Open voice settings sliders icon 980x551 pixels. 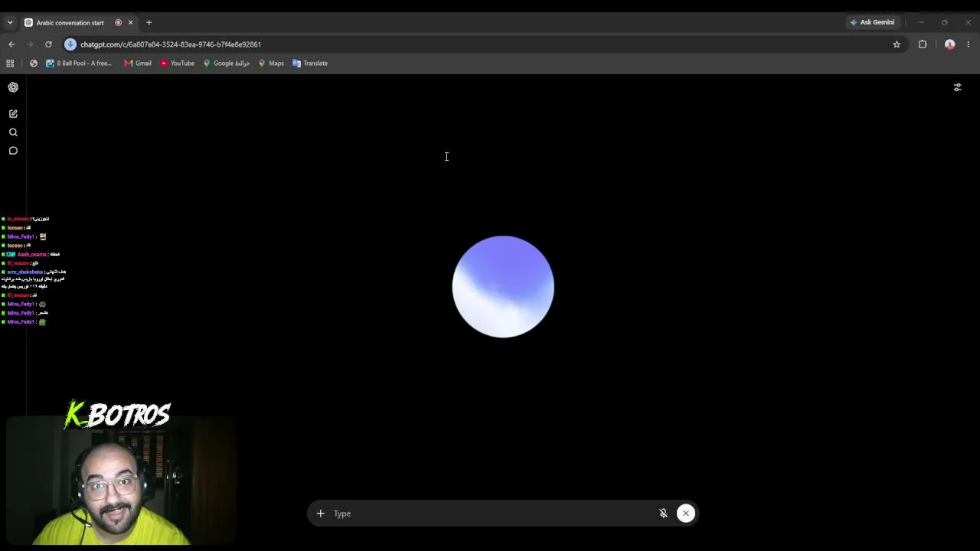[x=957, y=88]
